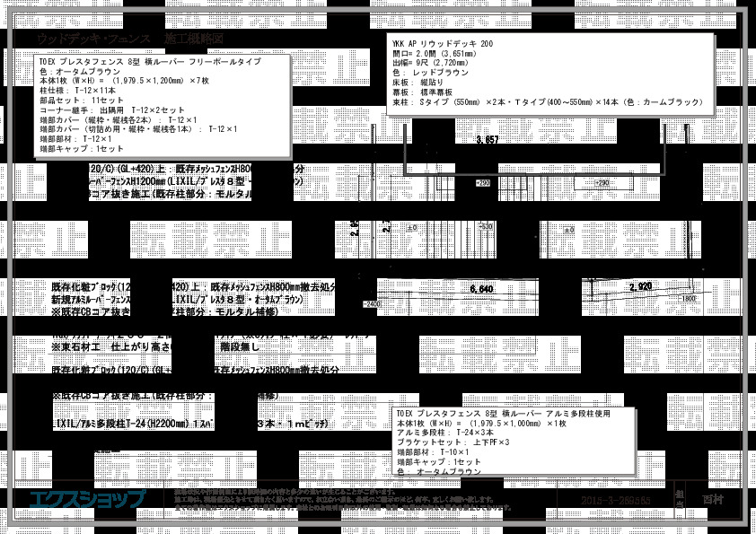Expand the 端部キャップ: T-12×1 entry
The image size is (756, 534).
coord(81,148)
